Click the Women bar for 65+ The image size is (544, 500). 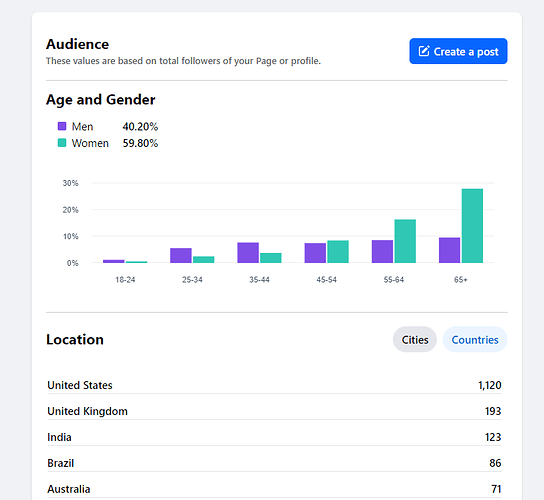472,226
